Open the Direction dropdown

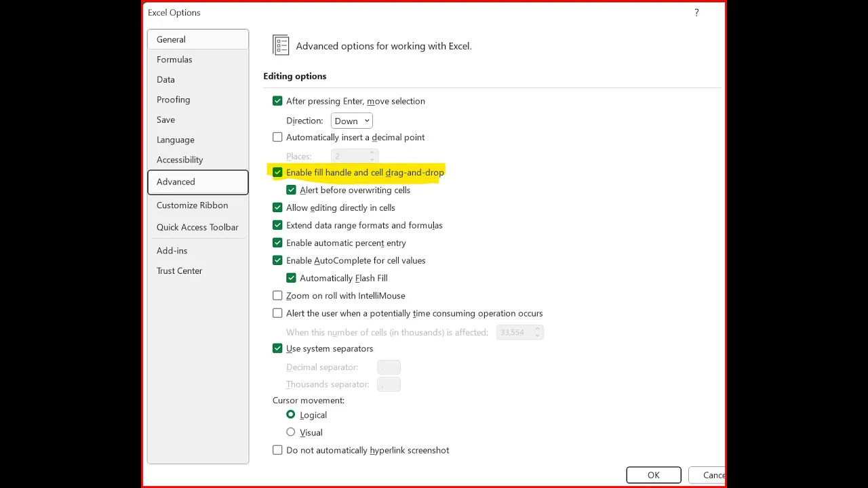click(x=352, y=121)
